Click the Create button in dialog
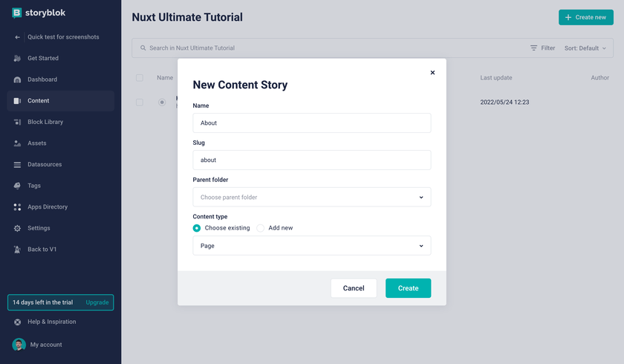 [x=409, y=288]
